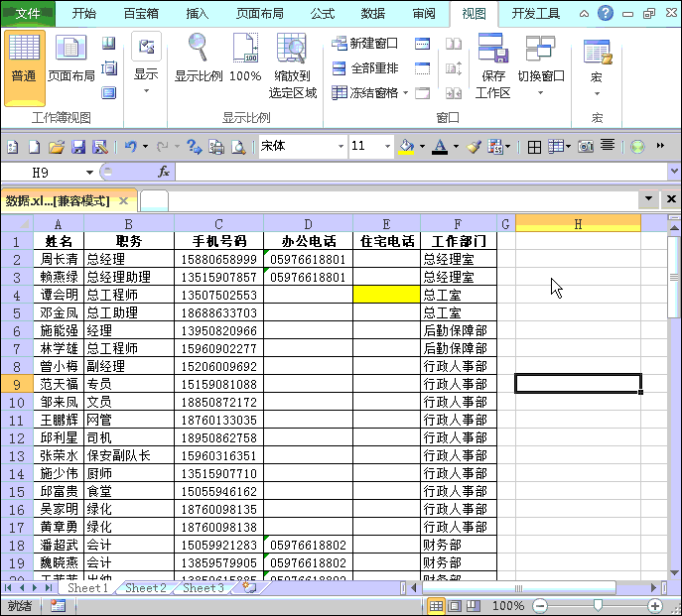The image size is (682, 616).
Task: Switch to the Home (开始) ribbon tab
Action: pos(84,14)
